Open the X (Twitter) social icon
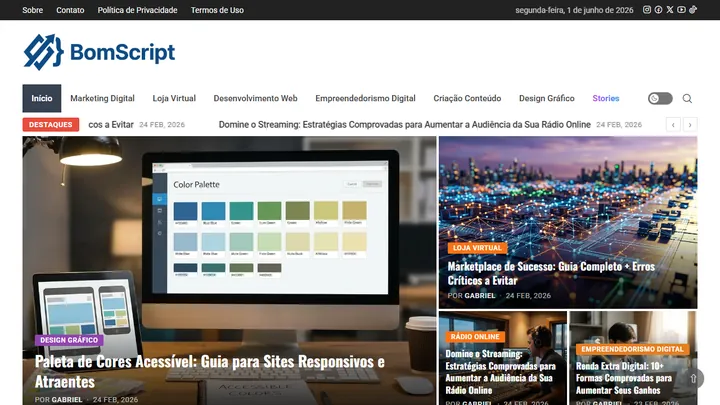720x405 pixels. tap(670, 10)
